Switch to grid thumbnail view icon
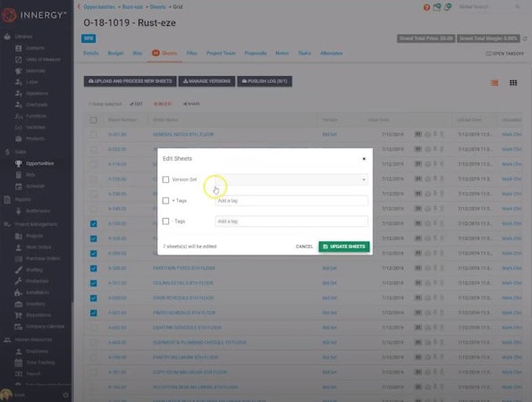The width and height of the screenshot is (532, 402). [x=513, y=83]
